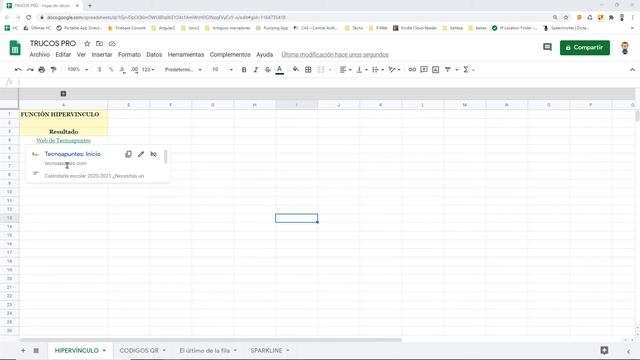Edit the link with pencil icon
Screen dimensions: 640x360
pyautogui.click(x=141, y=154)
